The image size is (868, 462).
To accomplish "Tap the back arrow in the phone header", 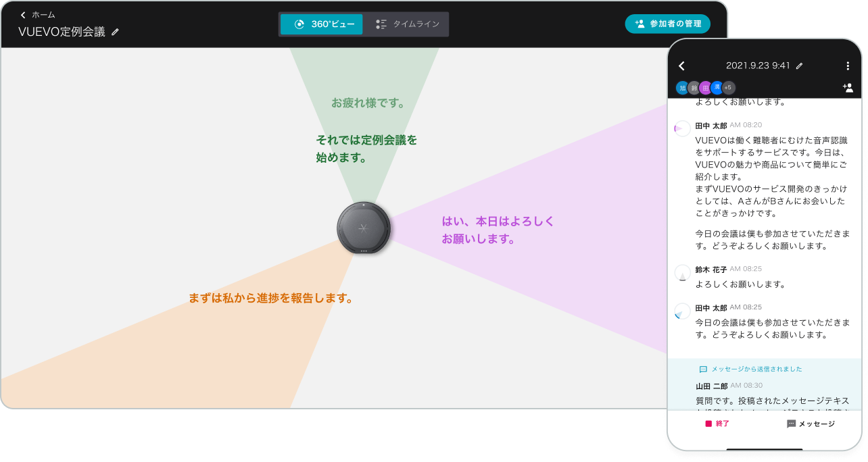I will (681, 66).
